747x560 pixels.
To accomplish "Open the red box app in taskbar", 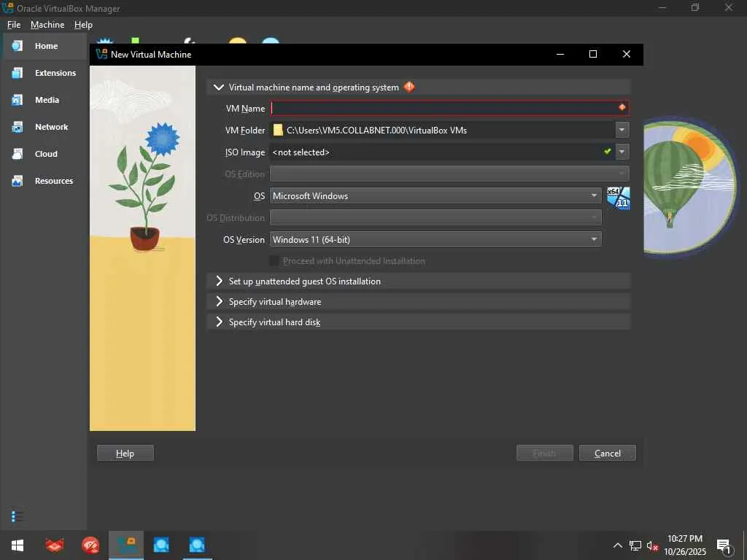I will pos(54,545).
